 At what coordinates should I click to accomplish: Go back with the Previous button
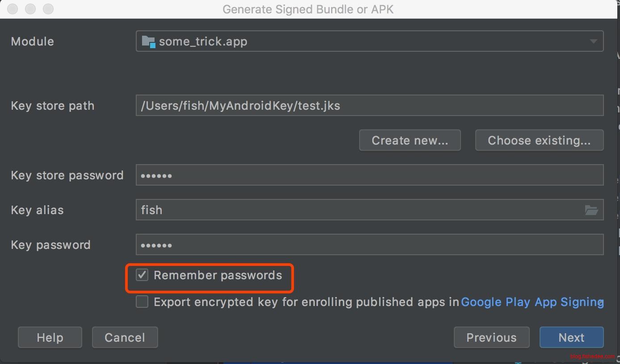click(491, 338)
